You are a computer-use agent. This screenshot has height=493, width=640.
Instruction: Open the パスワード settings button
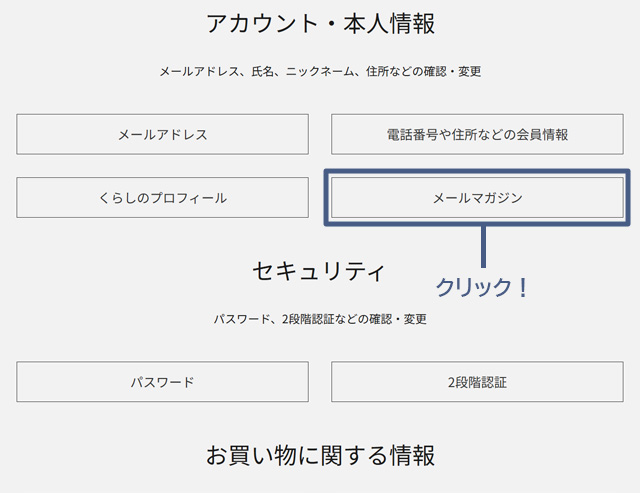(x=162, y=382)
